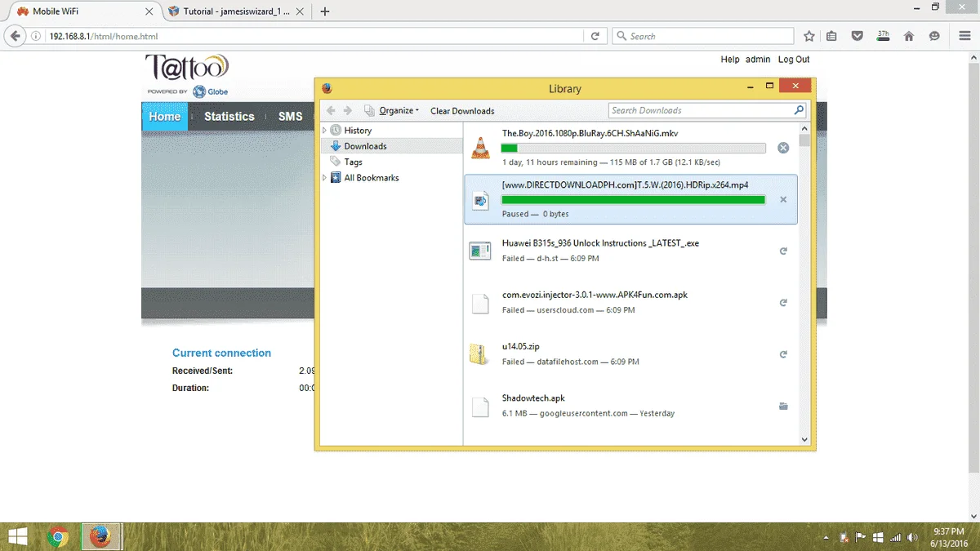This screenshot has width=980, height=551.
Task: Bookmark this page with the star icon
Action: [x=808, y=36]
